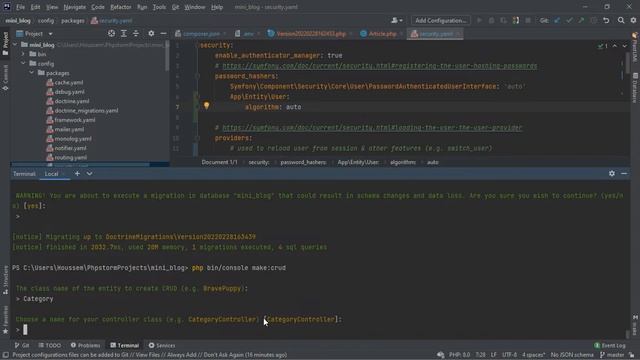Open the Search Everywhere magnifier icon
640x360 pixels.
[621, 20]
